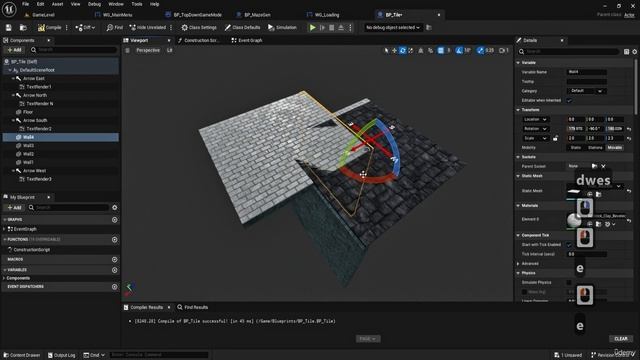Viewport: 640px width, 360px height.
Task: Expand the Components section under Variables
Action: pyautogui.click(x=4, y=278)
